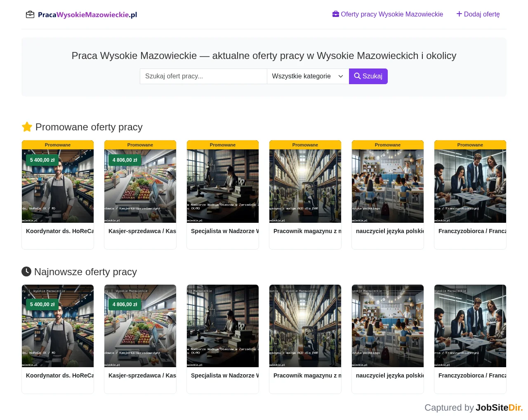Click the PracaWysokieMazowieckie.pl site name
This screenshot has height=420, width=528.
(87, 15)
